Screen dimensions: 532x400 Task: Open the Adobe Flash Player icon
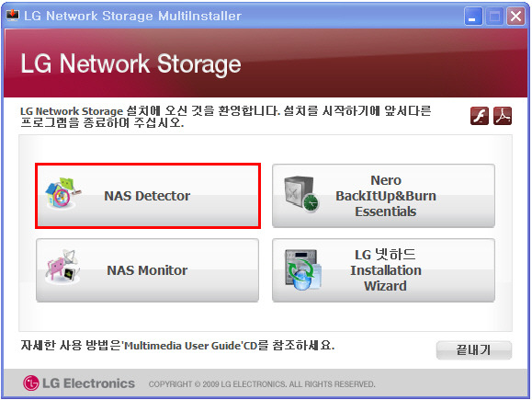click(480, 116)
